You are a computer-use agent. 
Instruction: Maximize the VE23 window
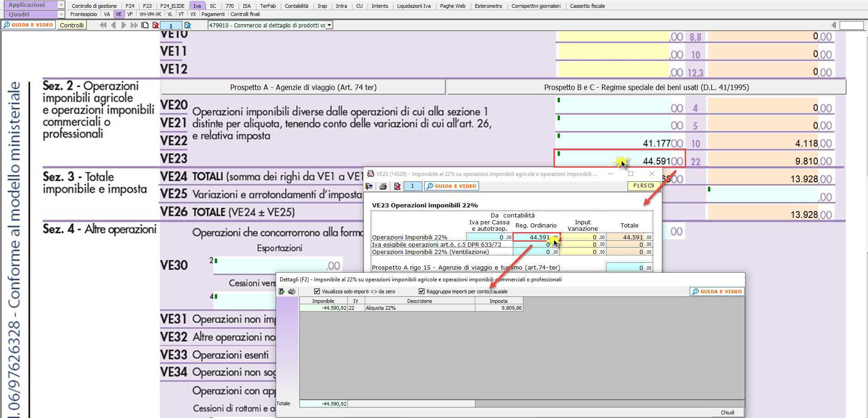pos(631,174)
